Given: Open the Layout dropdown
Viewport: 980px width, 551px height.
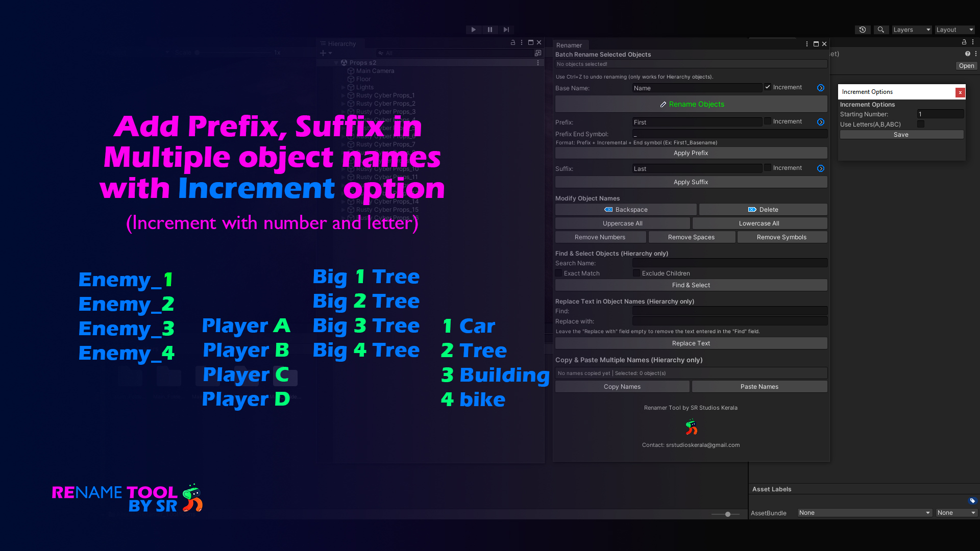Looking at the screenshot, I should click(x=954, y=30).
